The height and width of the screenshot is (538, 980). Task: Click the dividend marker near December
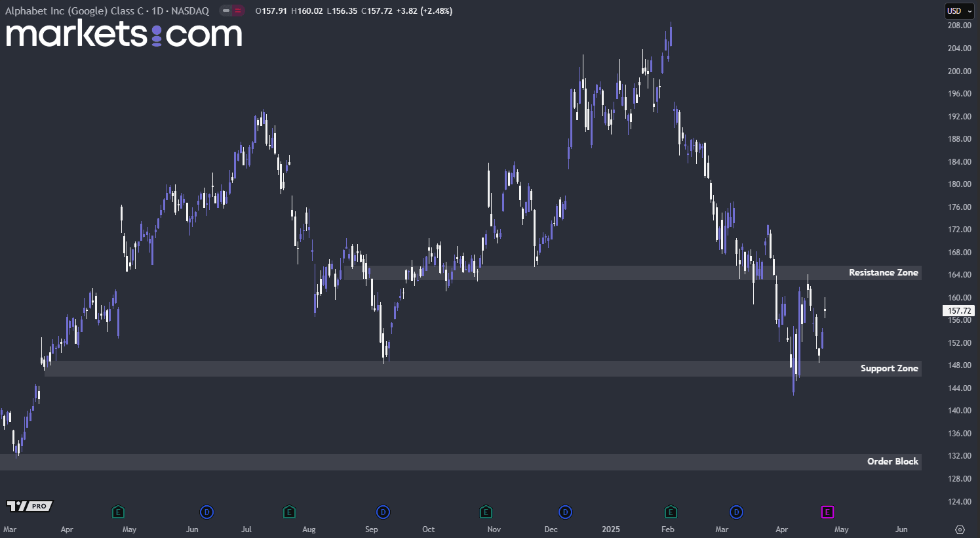(x=565, y=512)
